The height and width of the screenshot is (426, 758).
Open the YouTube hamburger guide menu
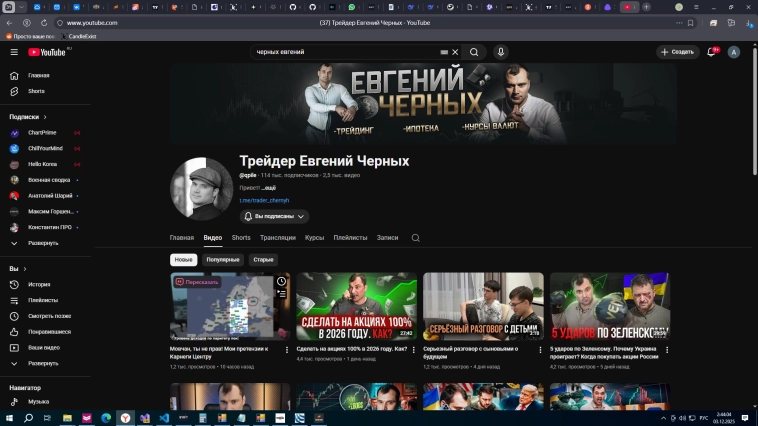(14, 52)
